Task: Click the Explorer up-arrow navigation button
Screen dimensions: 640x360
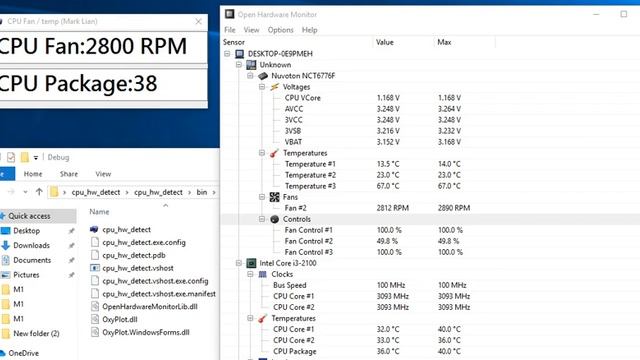Action: tap(39, 192)
